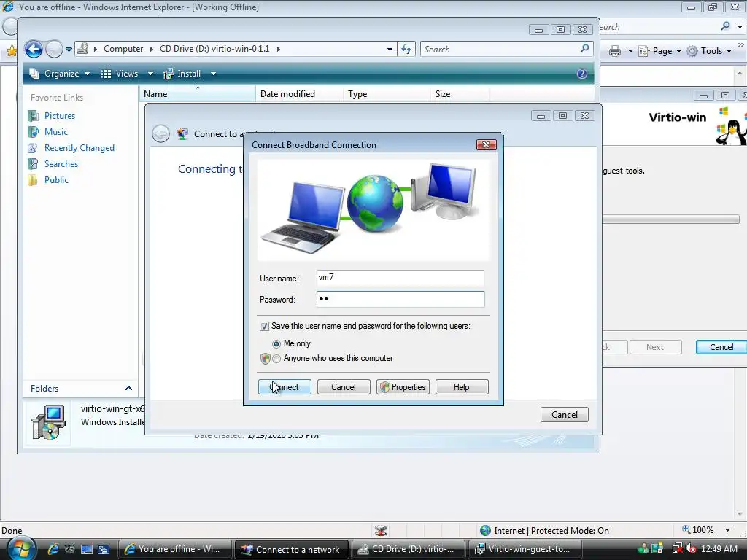Switch to the CD Drive (D:) taskbar button

tap(409, 549)
